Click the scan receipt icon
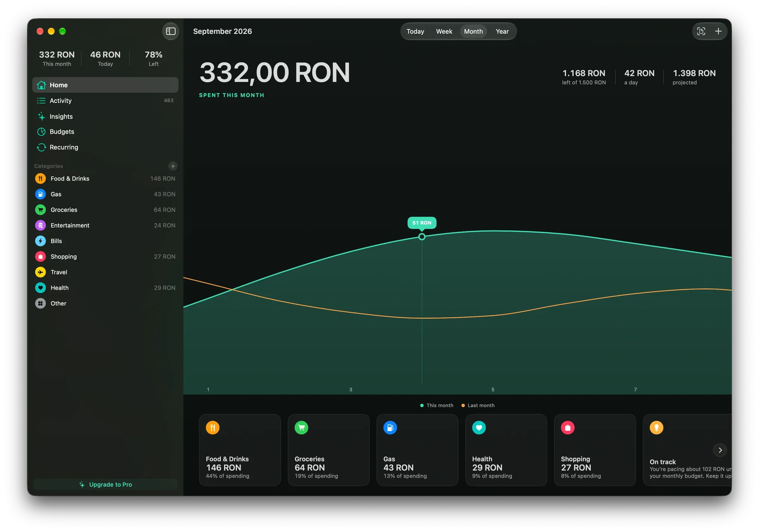 pos(701,31)
